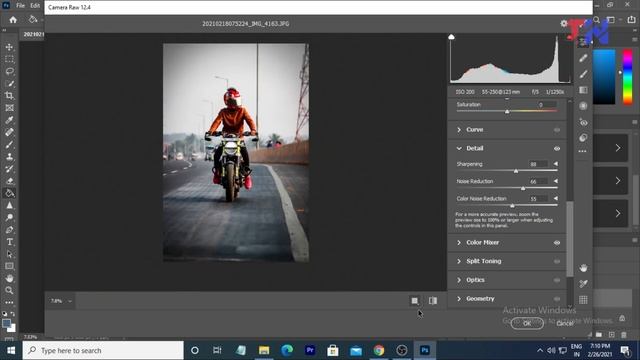This screenshot has height=360, width=640.
Task: Click Windows taskbar search box
Action: [103, 350]
